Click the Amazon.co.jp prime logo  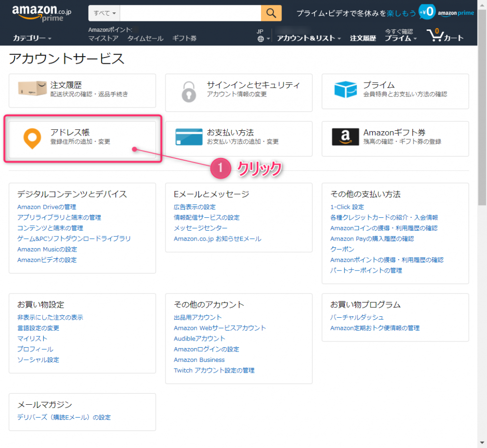pyautogui.click(x=42, y=13)
